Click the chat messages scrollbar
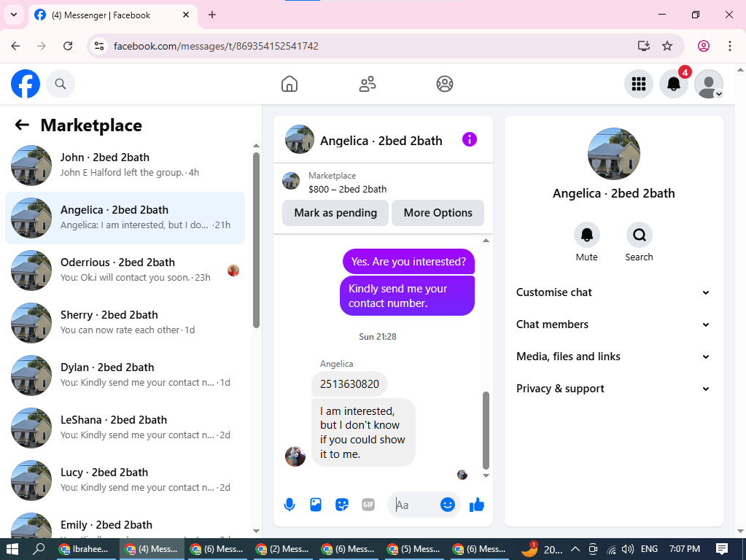Viewport: 746px width, 560px height. click(486, 431)
